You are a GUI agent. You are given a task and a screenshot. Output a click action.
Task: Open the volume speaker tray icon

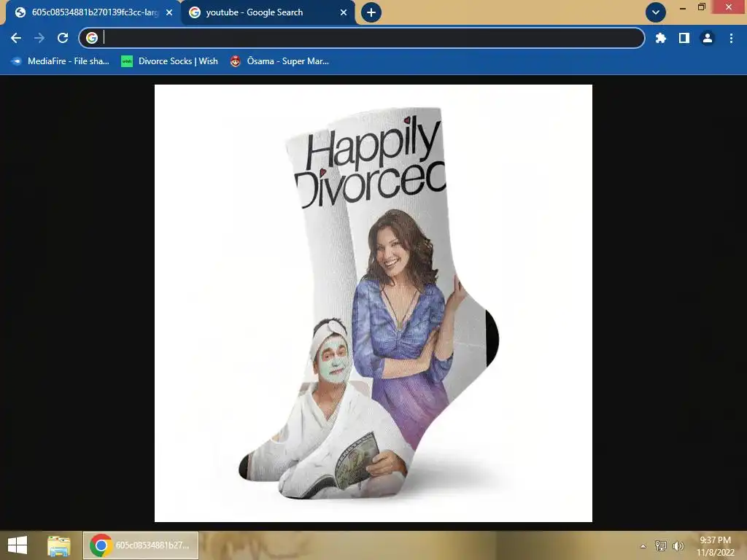(x=678, y=546)
